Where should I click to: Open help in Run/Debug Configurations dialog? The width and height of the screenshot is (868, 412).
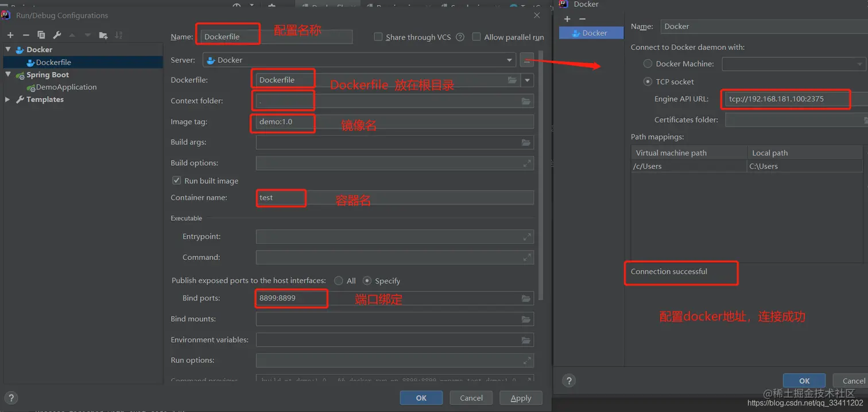pos(11,398)
